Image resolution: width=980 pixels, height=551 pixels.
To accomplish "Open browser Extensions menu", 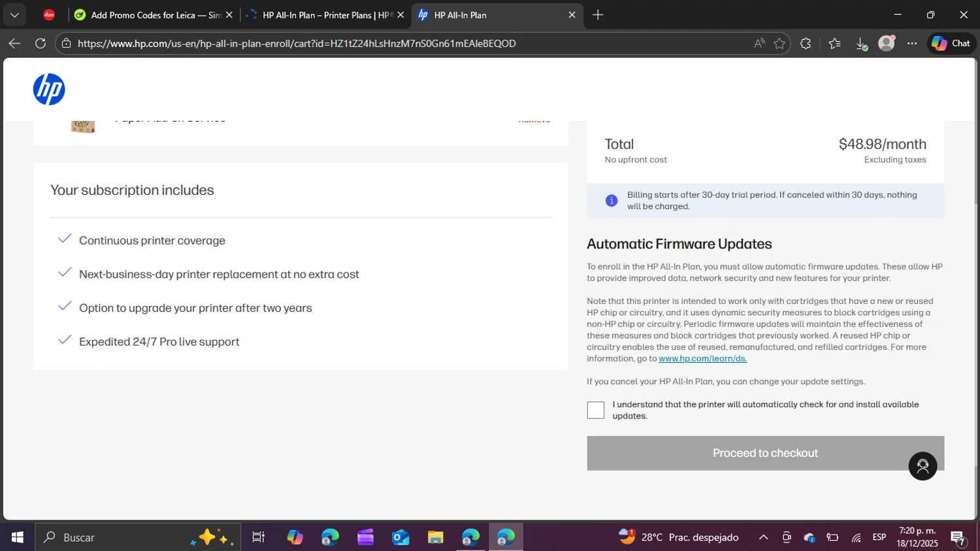I will 806,43.
